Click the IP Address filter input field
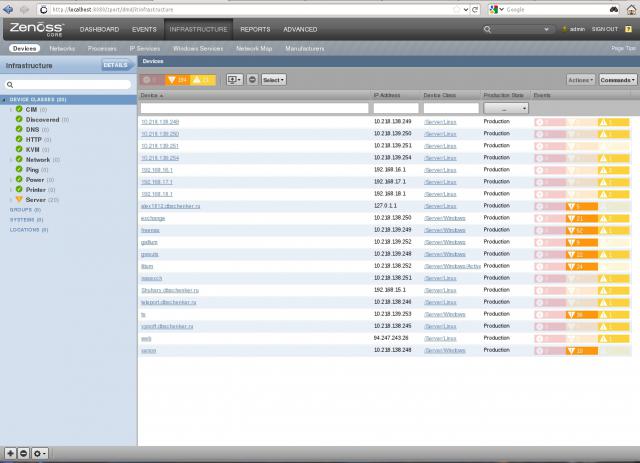 396,108
